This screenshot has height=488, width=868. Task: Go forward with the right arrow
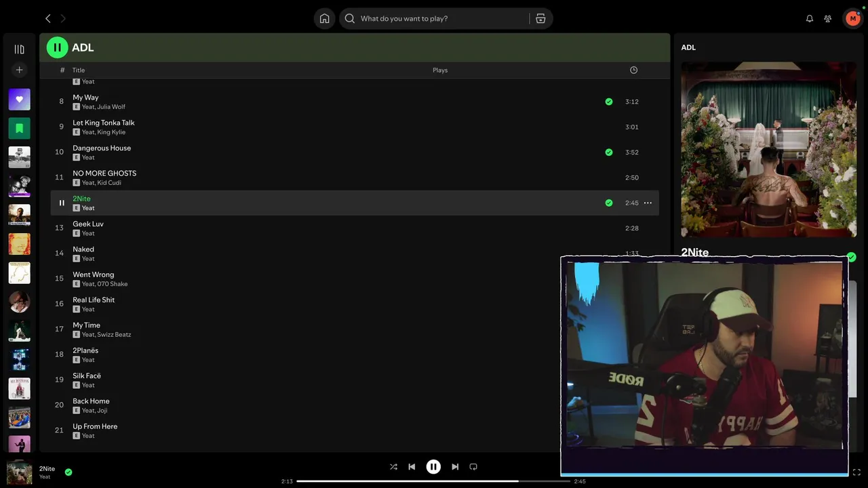(63, 18)
